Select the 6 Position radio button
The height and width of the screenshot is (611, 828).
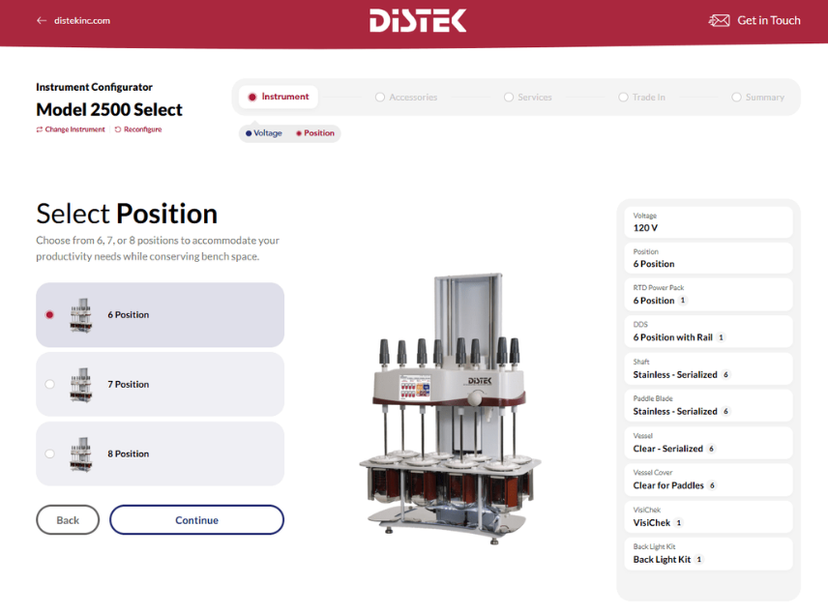tap(49, 314)
